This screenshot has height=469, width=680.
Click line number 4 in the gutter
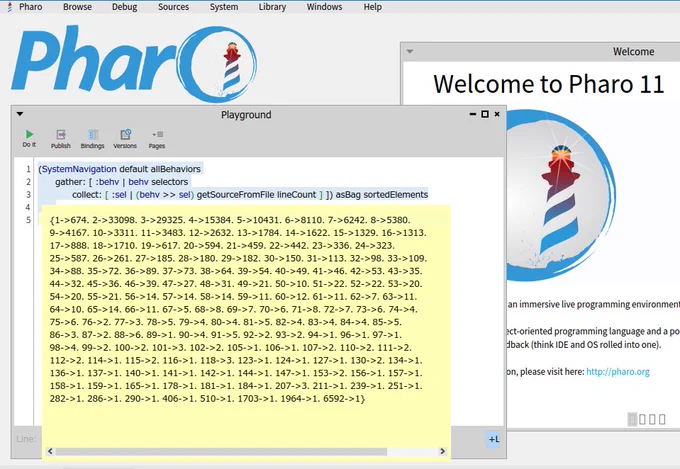28,207
